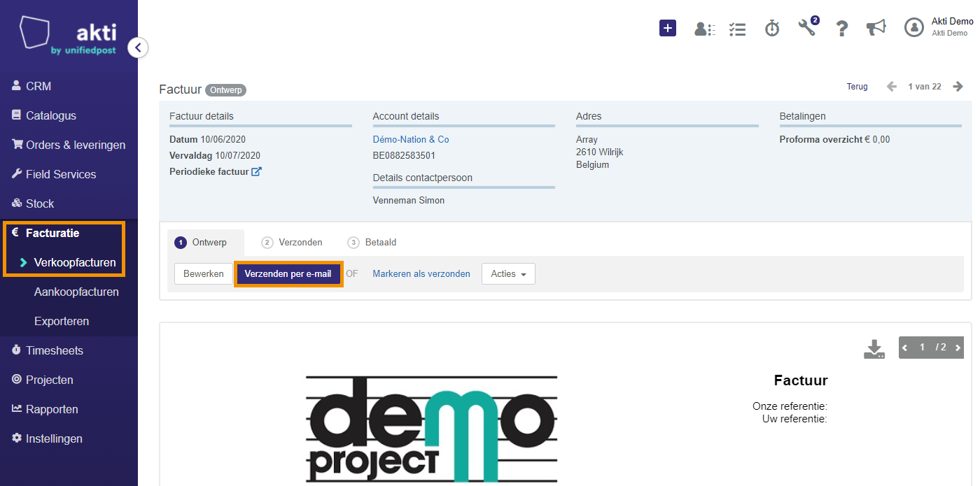The width and height of the screenshot is (980, 486).
Task: Open the contacts list icon
Action: click(x=704, y=29)
